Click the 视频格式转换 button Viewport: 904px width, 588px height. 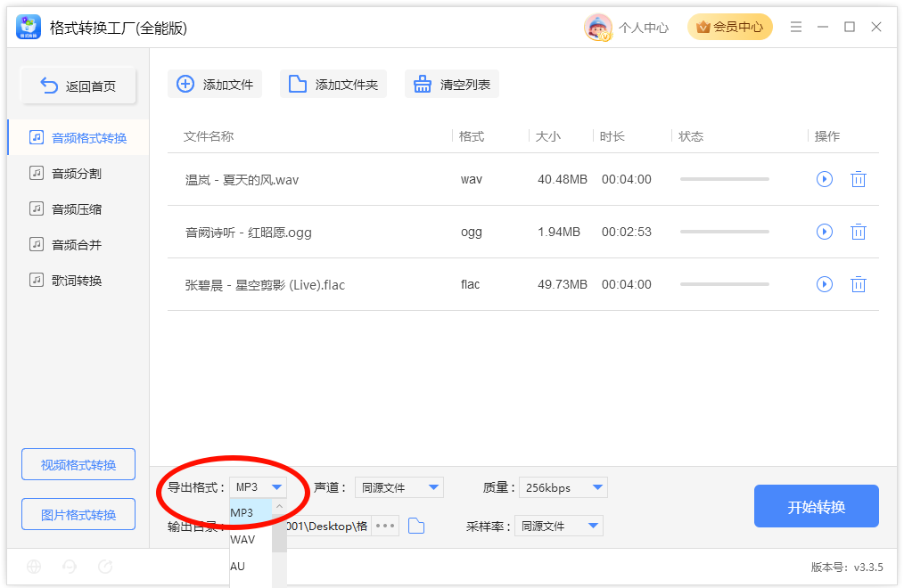(78, 464)
